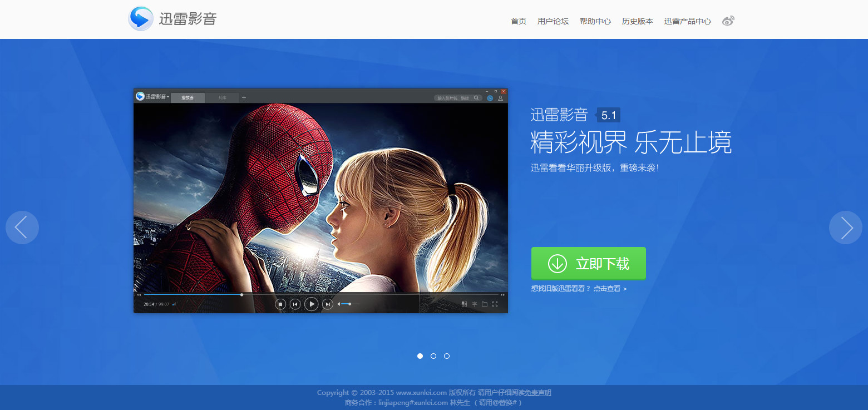Click the green 立即下载 button

click(588, 263)
